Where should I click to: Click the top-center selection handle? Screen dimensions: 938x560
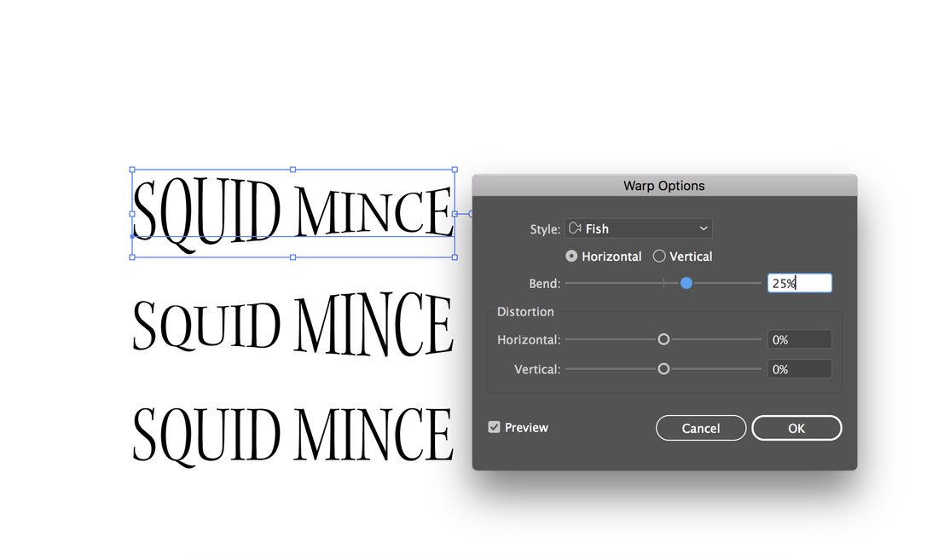(x=292, y=170)
